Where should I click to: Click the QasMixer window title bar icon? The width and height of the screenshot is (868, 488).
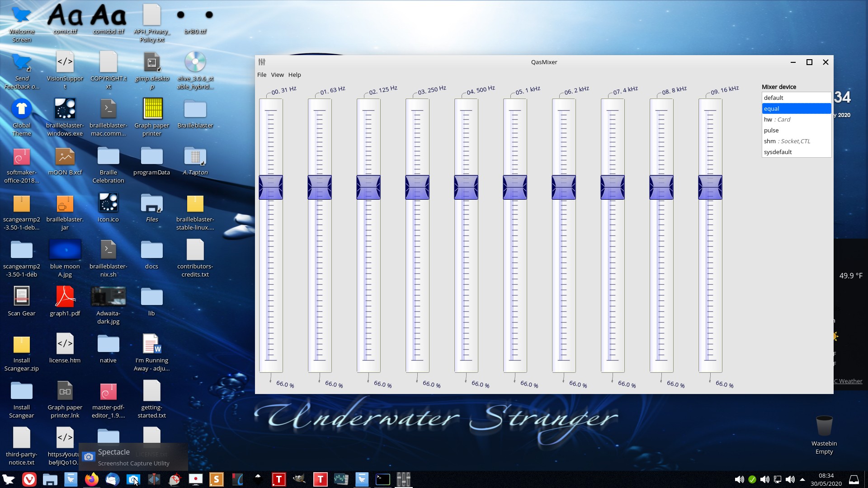[262, 62]
